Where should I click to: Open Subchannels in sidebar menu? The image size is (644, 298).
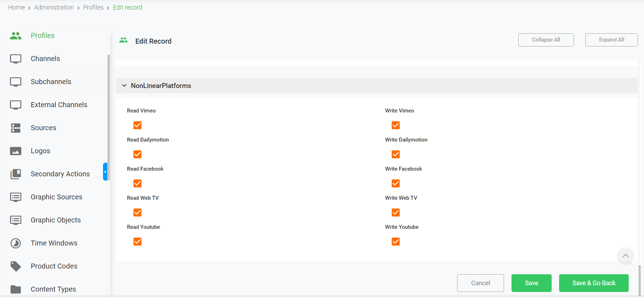click(51, 82)
